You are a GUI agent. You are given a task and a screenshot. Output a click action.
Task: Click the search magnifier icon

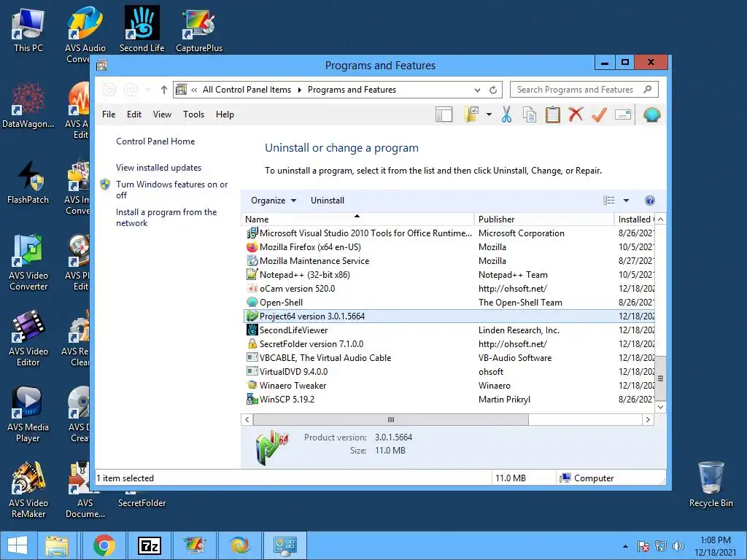(647, 90)
